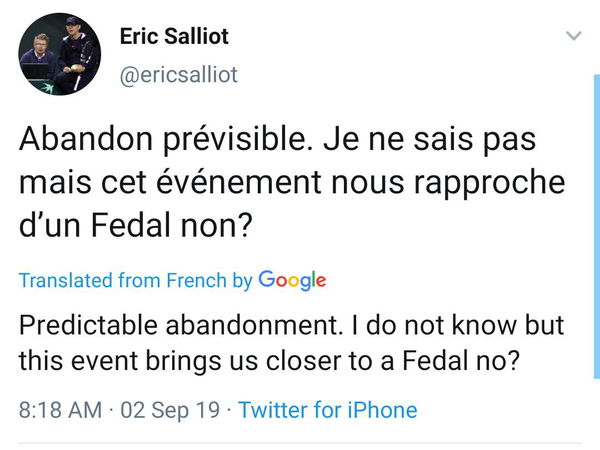This screenshot has height=450, width=600.
Task: Open the Twitter for iPhone source link
Action: tap(328, 410)
